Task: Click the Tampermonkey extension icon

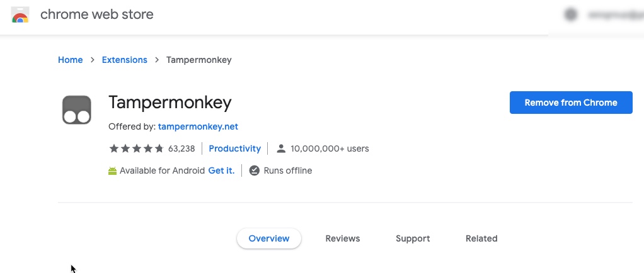Action: click(x=77, y=110)
